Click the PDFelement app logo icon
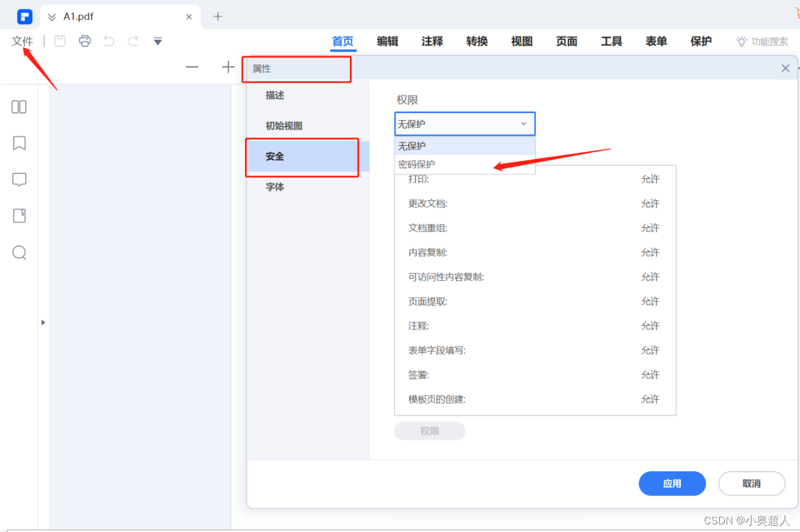This screenshot has height=532, width=800. point(25,16)
